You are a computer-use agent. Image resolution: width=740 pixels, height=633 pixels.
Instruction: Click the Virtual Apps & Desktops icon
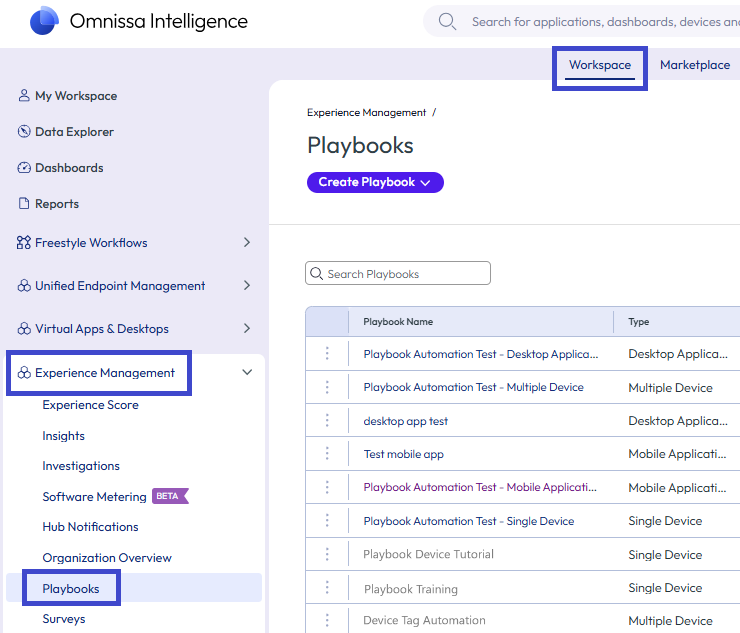tap(24, 329)
